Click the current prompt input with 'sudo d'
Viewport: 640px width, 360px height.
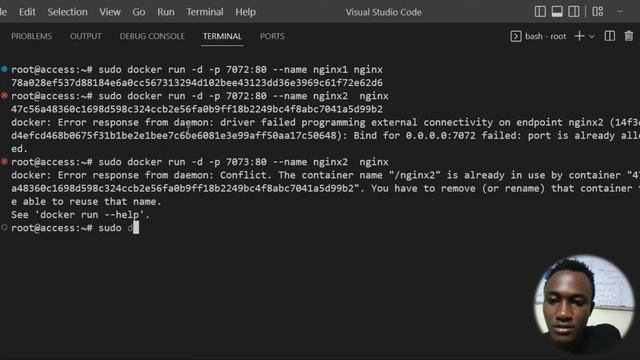(118, 228)
